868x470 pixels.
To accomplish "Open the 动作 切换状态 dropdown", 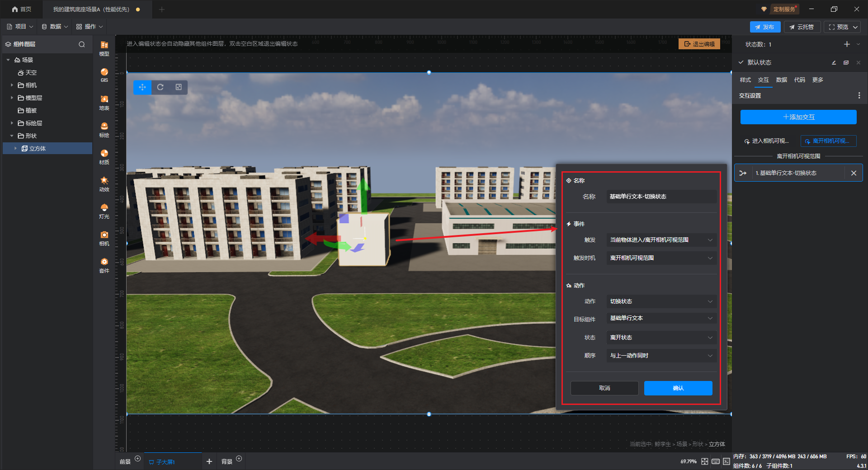I will click(661, 301).
